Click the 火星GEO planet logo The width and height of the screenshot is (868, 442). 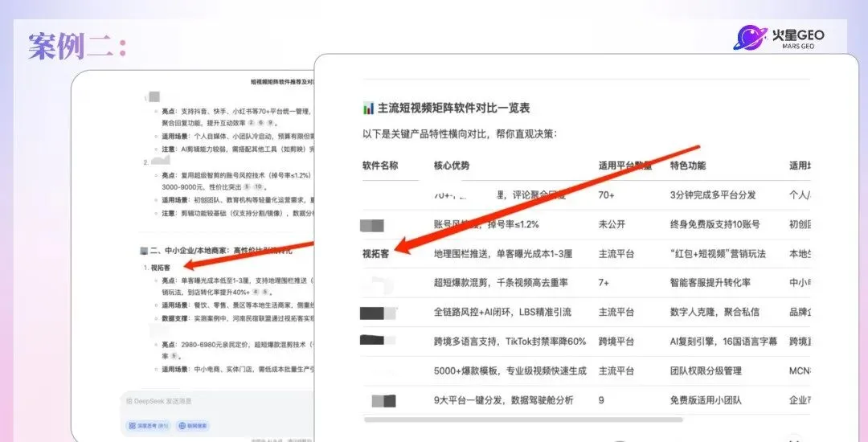click(750, 38)
